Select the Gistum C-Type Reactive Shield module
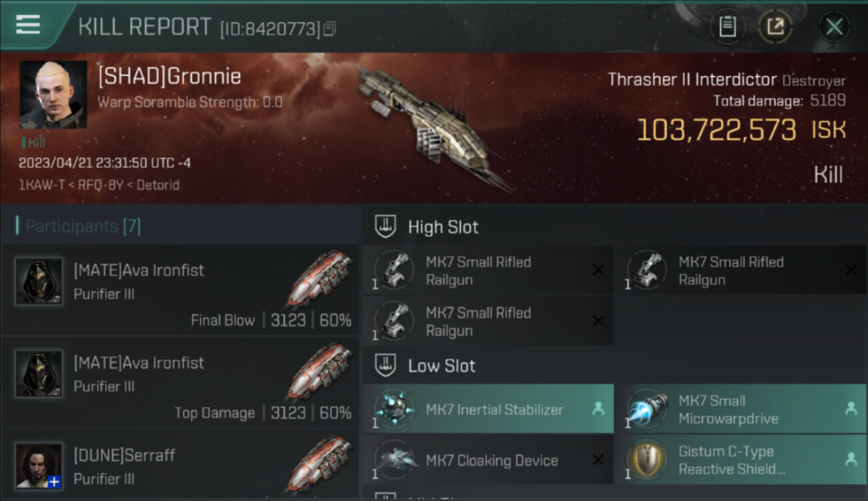Viewport: 868px width, 501px height. [741, 460]
